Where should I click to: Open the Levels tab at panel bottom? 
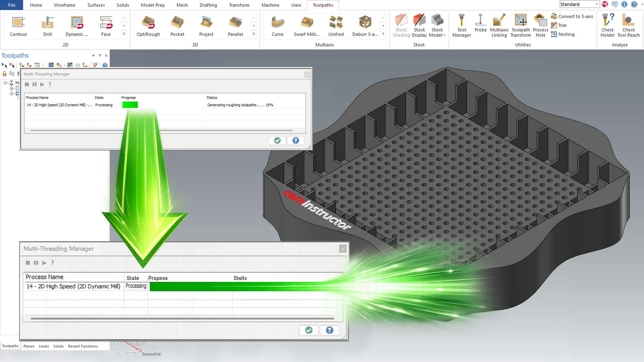pyautogui.click(x=44, y=346)
